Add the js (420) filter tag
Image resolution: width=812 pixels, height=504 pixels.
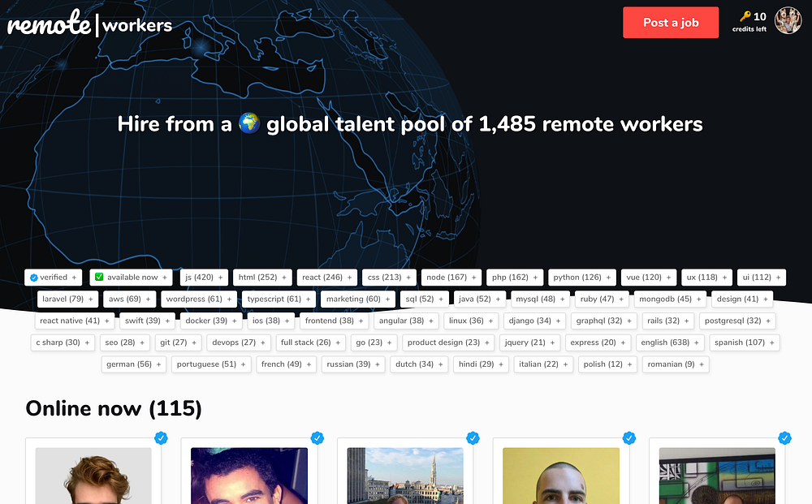point(204,278)
